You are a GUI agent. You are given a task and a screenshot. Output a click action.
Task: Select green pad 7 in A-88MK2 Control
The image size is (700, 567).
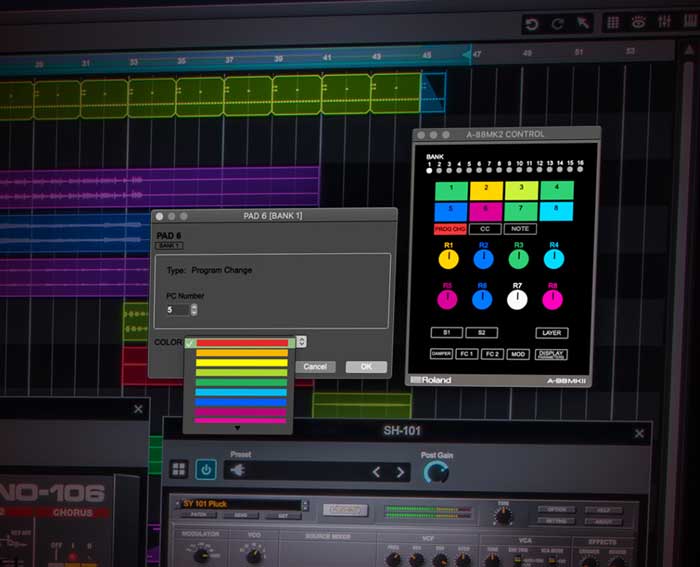[x=521, y=211]
